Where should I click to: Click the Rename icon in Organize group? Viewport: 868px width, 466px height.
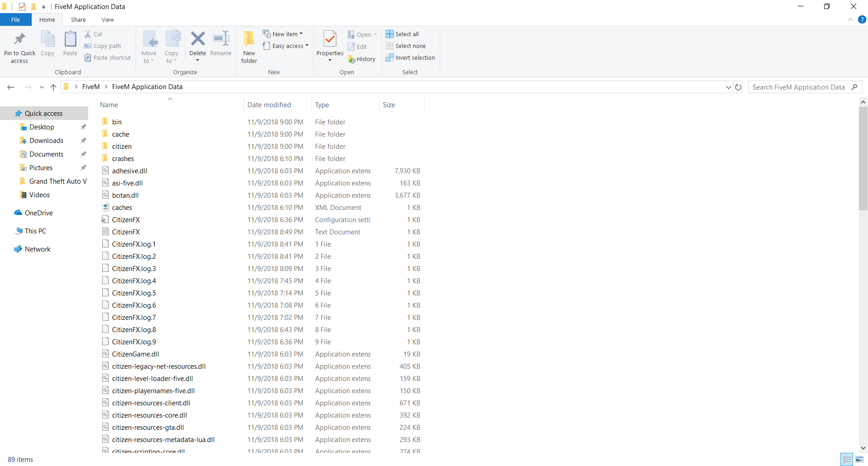pos(221,39)
